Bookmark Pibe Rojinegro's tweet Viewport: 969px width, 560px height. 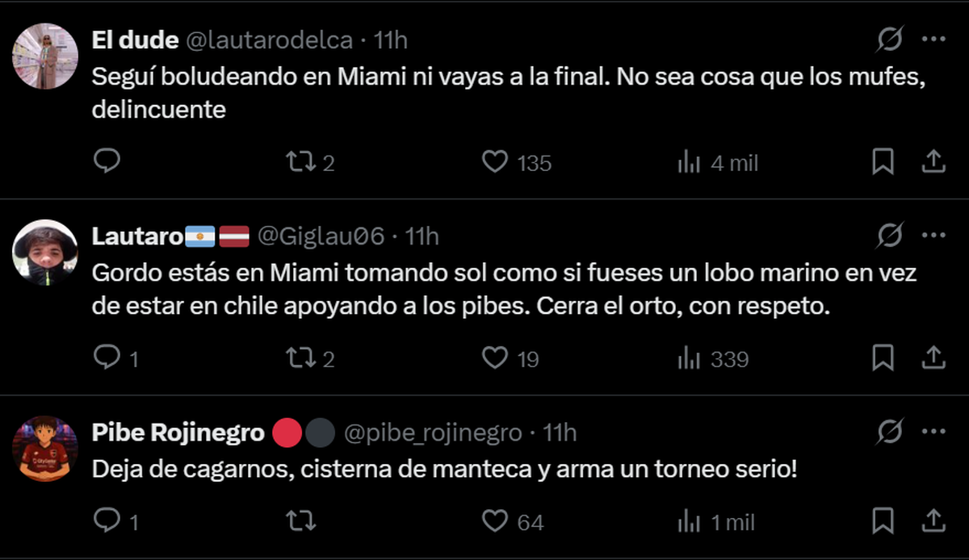tap(883, 520)
